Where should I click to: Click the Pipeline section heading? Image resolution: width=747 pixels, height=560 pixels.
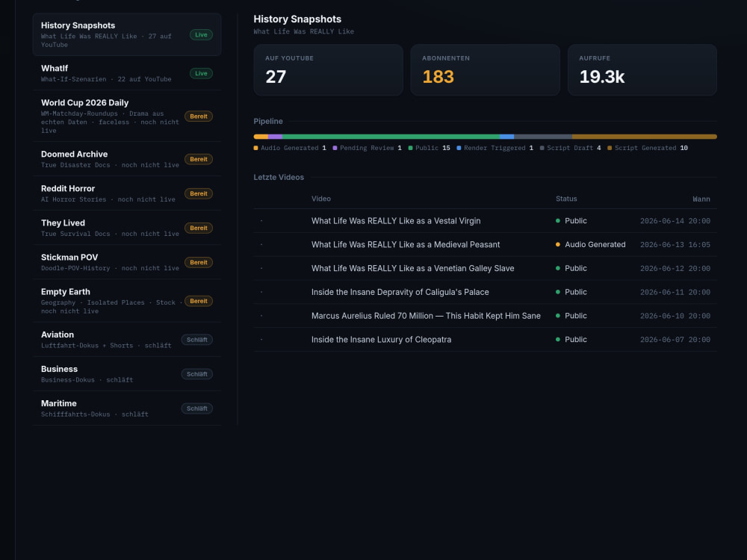tap(267, 122)
